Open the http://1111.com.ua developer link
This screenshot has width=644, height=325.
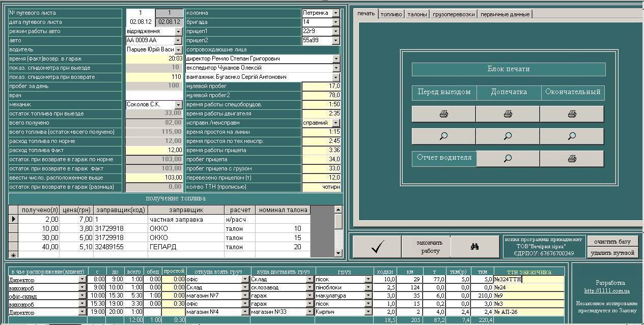[607, 291]
